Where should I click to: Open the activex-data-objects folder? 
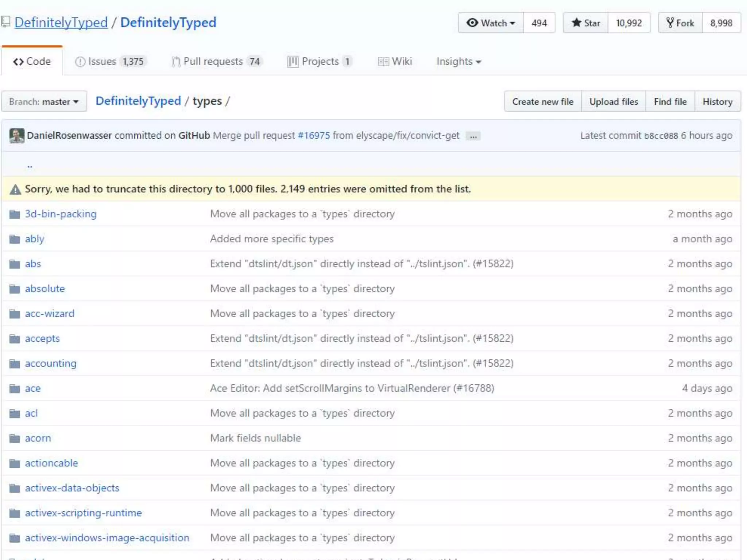[72, 488]
